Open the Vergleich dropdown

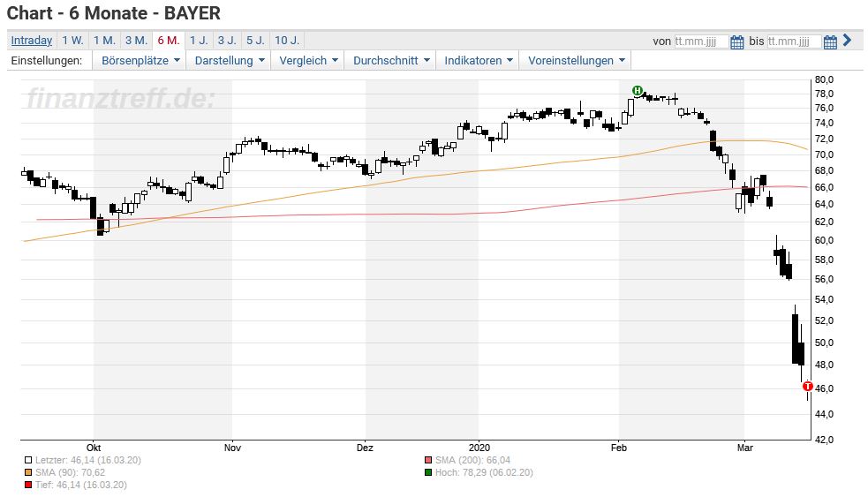[308, 60]
